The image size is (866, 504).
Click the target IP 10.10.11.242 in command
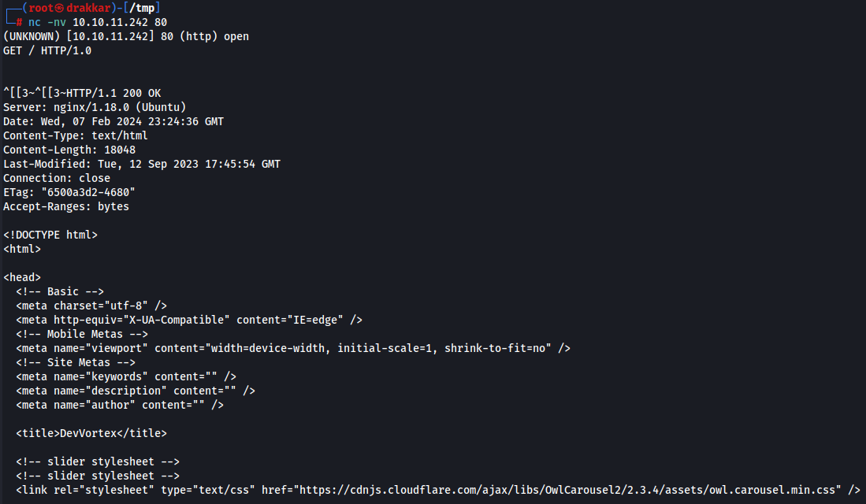(110, 22)
